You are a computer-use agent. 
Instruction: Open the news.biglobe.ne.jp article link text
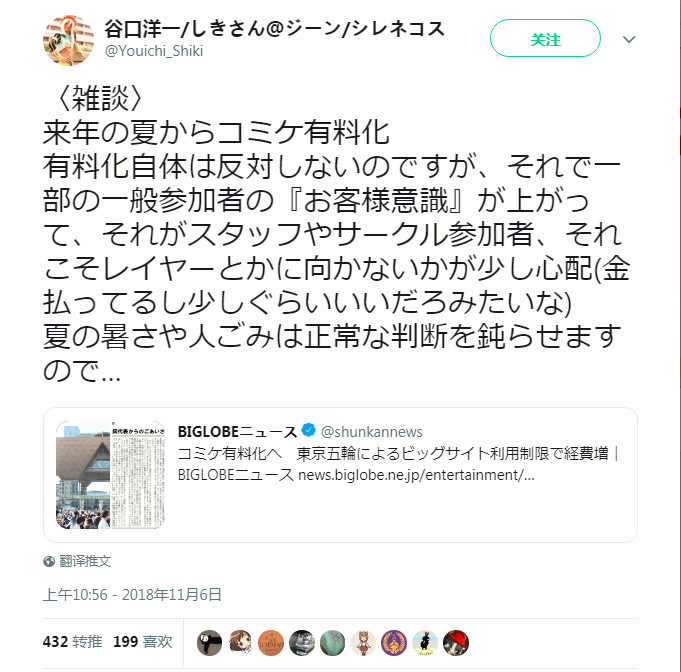(416, 475)
